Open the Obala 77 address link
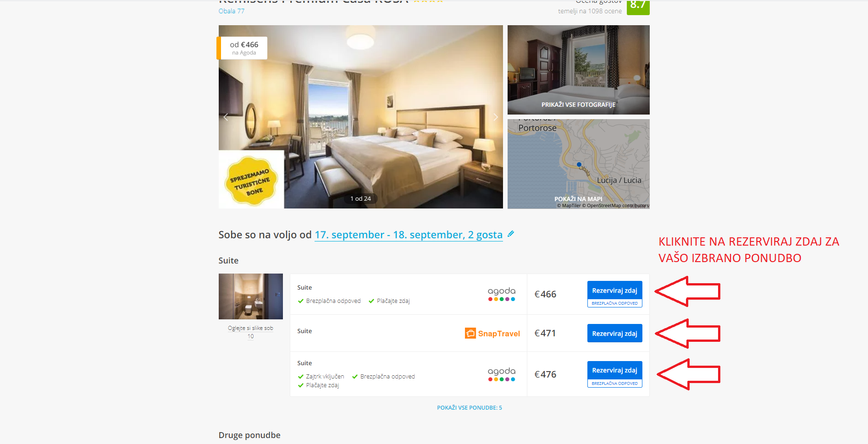This screenshot has height=444, width=868. coord(232,11)
